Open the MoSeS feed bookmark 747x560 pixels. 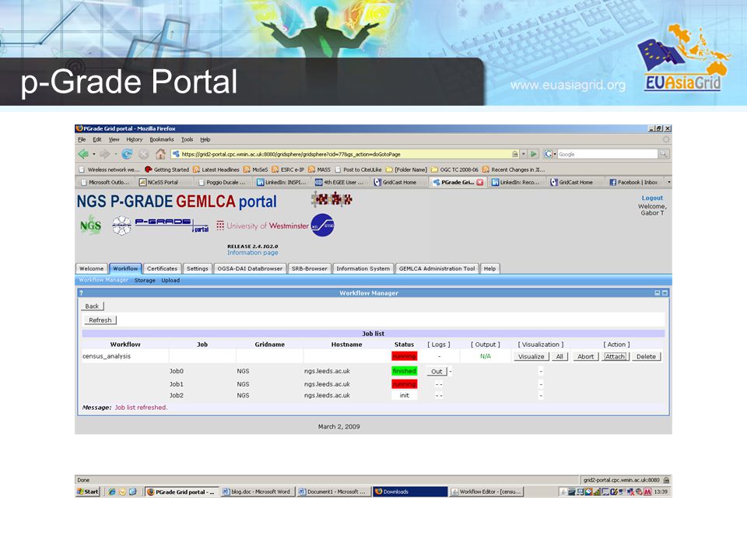click(x=255, y=170)
